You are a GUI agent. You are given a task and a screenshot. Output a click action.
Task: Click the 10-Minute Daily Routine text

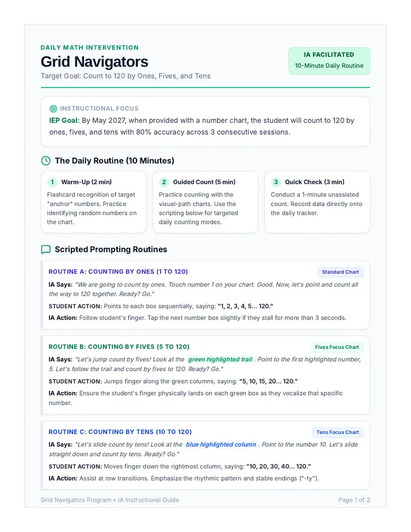pyautogui.click(x=329, y=66)
